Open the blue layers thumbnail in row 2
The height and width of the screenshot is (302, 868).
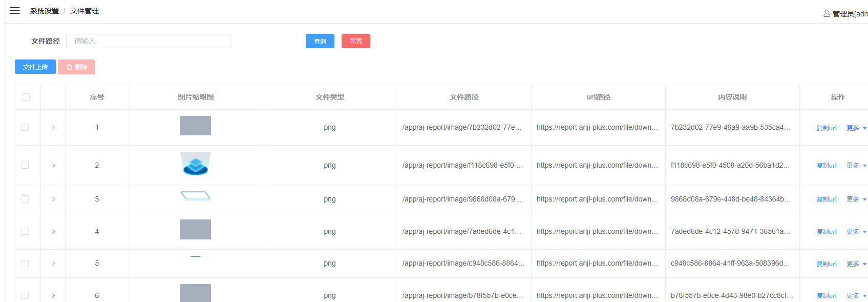[x=196, y=163]
